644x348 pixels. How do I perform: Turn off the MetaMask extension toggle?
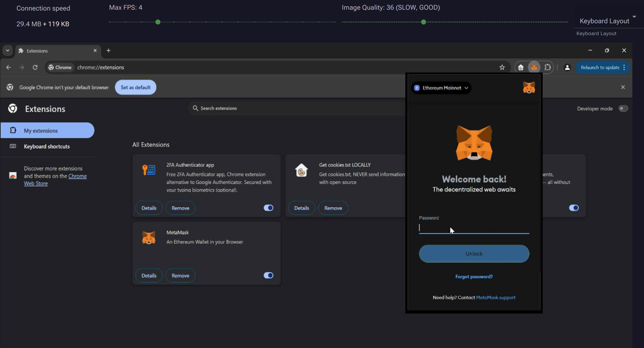[269, 275]
